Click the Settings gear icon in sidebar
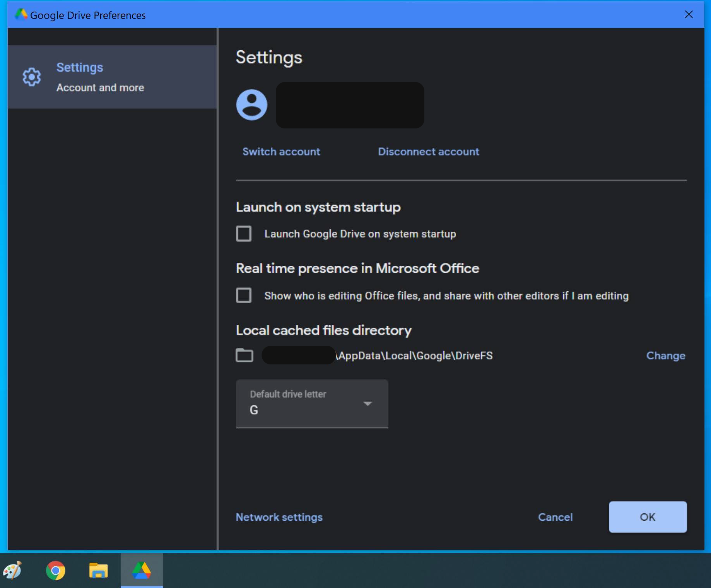711x588 pixels. point(31,77)
